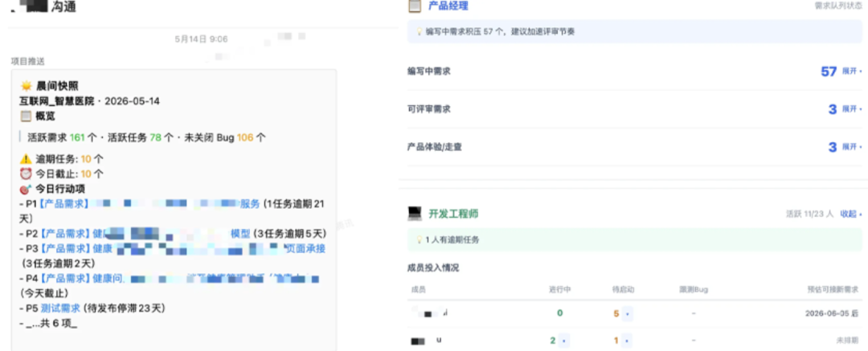Click the 跟测Bug column header
868x351 pixels.
694,289
